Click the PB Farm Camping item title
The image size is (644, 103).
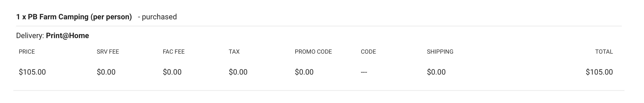74,17
